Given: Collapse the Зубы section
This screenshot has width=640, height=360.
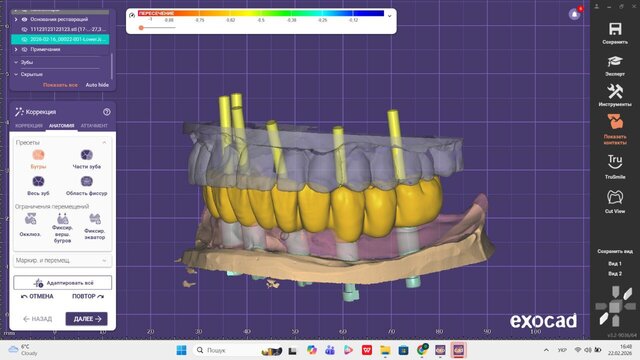Looking at the screenshot, I should coord(16,62).
